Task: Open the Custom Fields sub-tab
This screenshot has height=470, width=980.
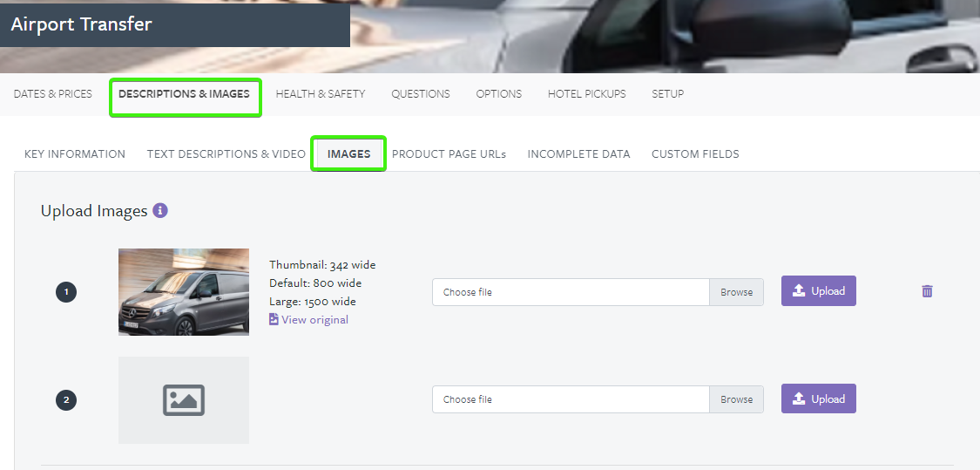Action: tap(696, 154)
